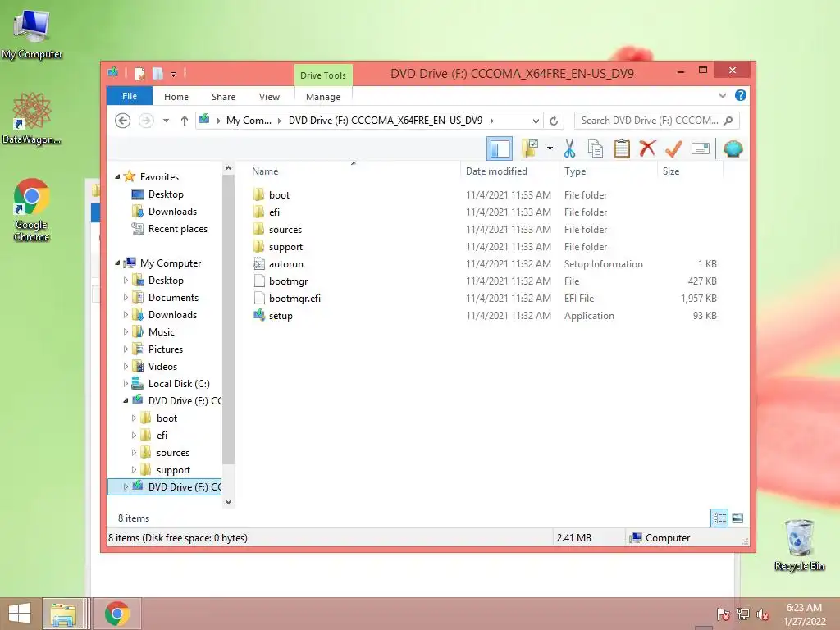Select Videos in the navigation tree
Screen dimensions: 840x630
(x=163, y=367)
